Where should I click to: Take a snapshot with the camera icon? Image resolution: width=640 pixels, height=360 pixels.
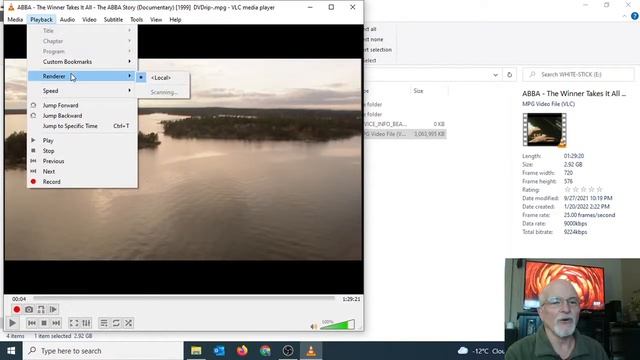29,309
